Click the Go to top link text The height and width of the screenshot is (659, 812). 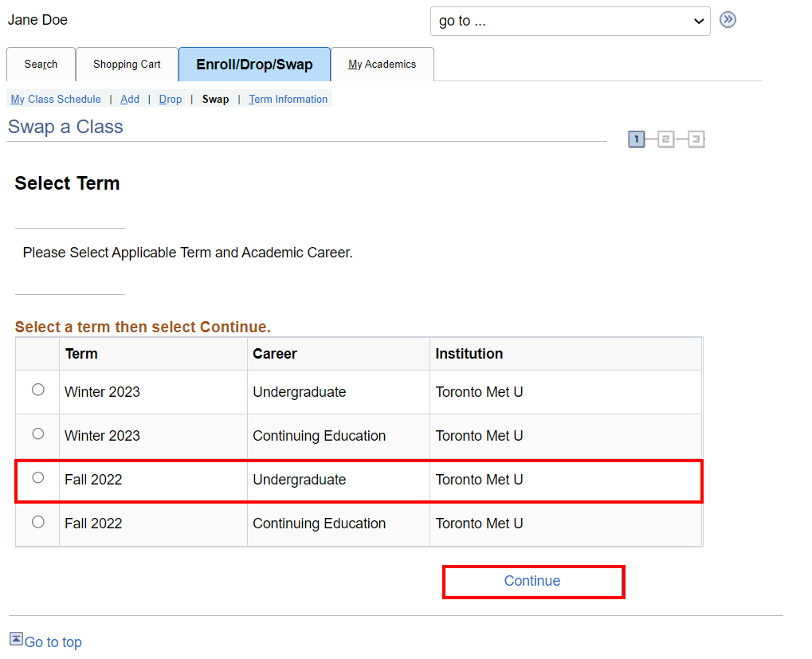tap(53, 642)
